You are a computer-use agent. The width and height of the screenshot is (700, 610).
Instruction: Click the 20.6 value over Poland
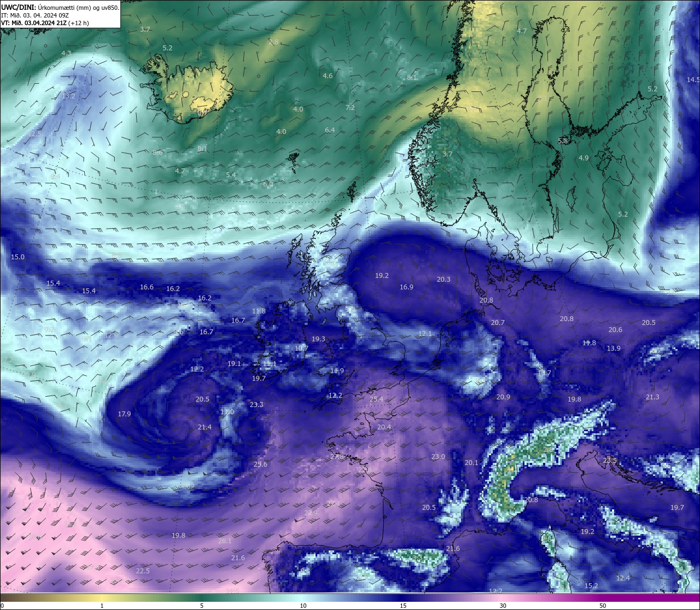(x=615, y=329)
